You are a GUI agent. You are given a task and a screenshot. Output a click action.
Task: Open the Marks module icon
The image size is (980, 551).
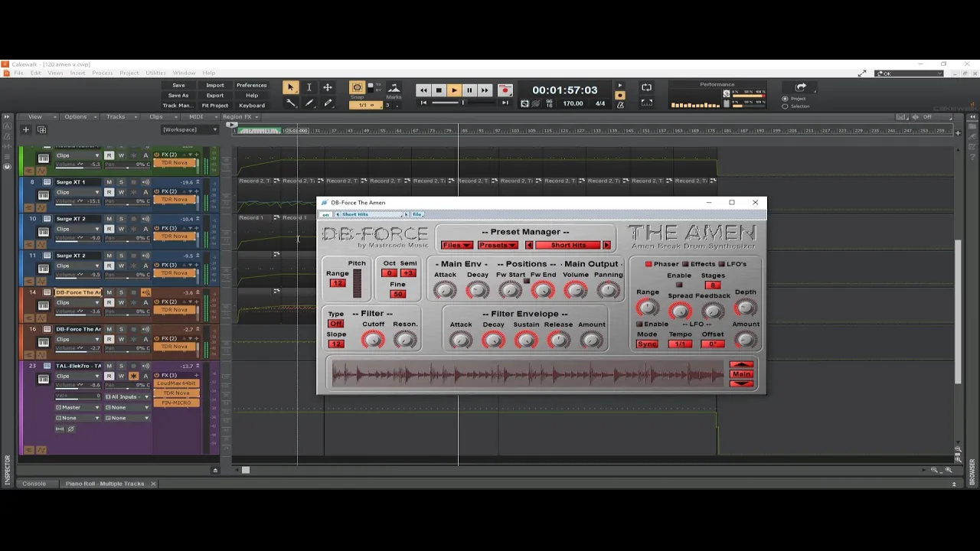(x=394, y=89)
